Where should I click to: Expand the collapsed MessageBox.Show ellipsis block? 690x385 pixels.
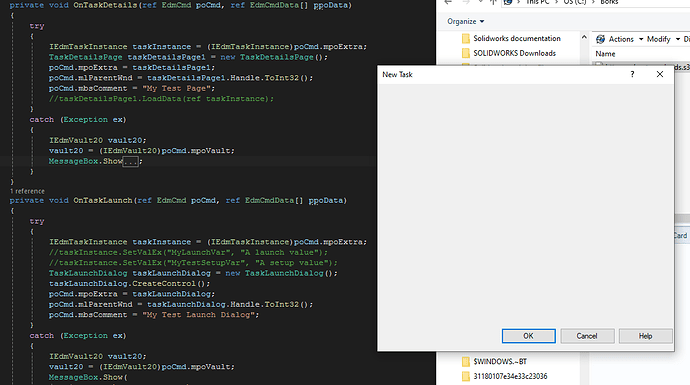point(131,161)
